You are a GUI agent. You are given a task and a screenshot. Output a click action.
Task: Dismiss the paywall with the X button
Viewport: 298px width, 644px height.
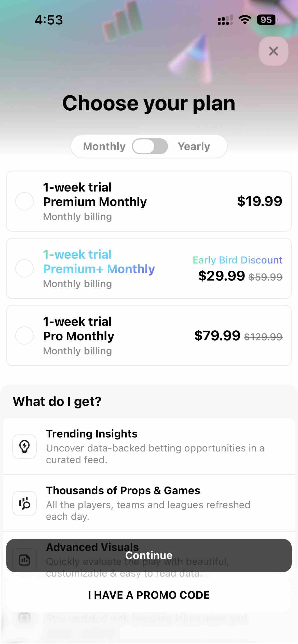tap(273, 51)
